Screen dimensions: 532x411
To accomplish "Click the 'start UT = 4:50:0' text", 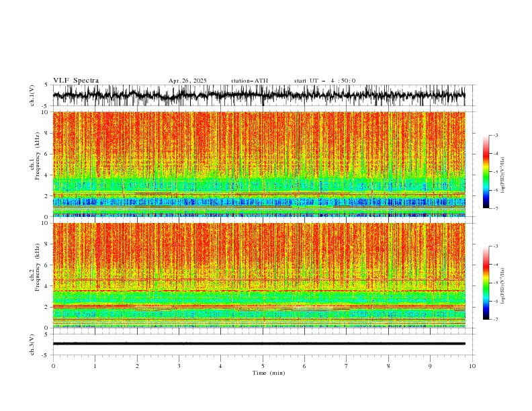I will click(324, 81).
